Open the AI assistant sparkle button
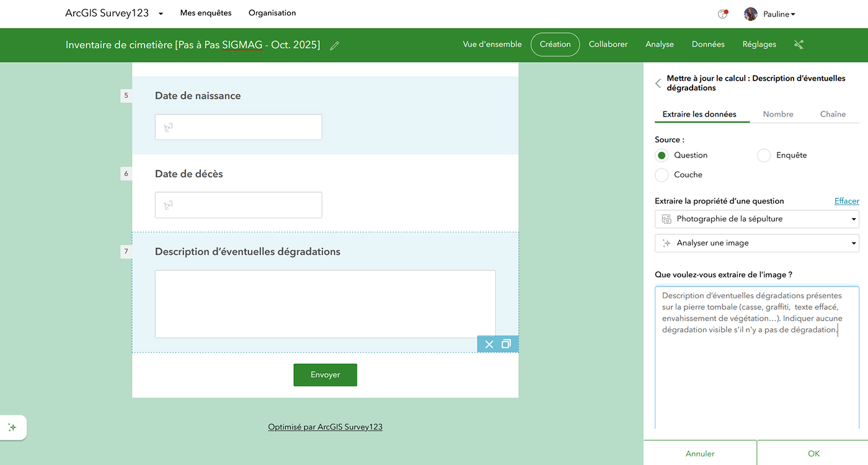868x465 pixels. (12, 427)
